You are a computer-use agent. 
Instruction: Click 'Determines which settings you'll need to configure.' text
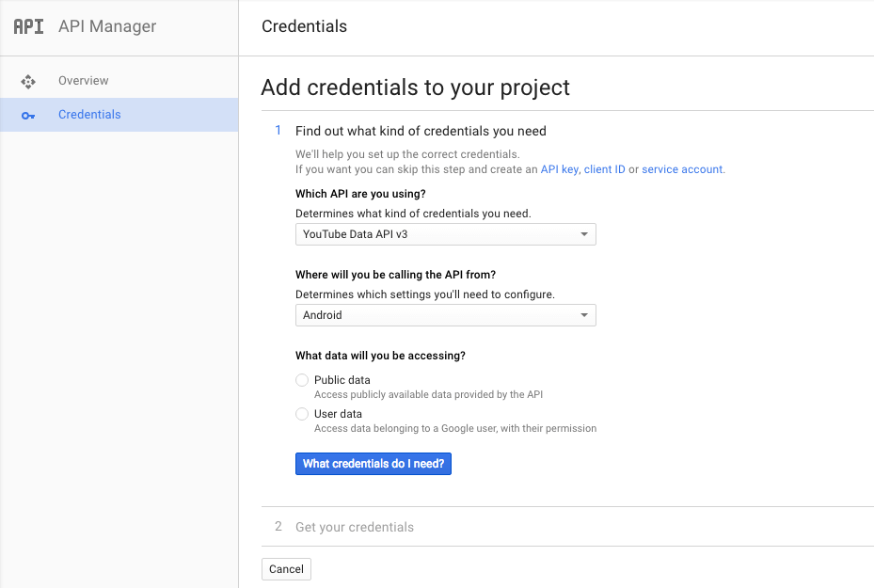coord(424,294)
